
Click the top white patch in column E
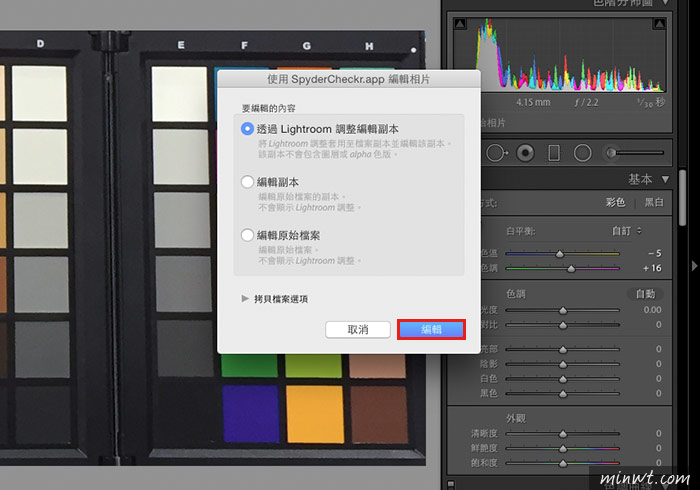point(179,94)
